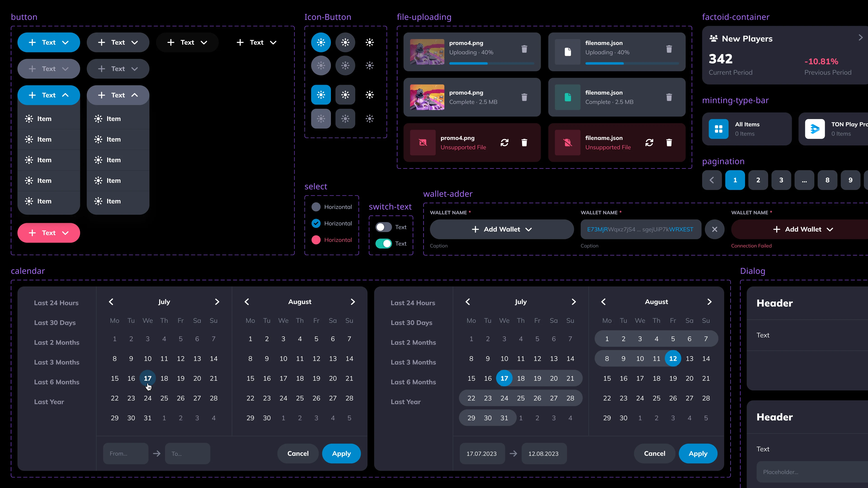Select TON Play Pro logo icon
The width and height of the screenshot is (868, 488).
815,129
